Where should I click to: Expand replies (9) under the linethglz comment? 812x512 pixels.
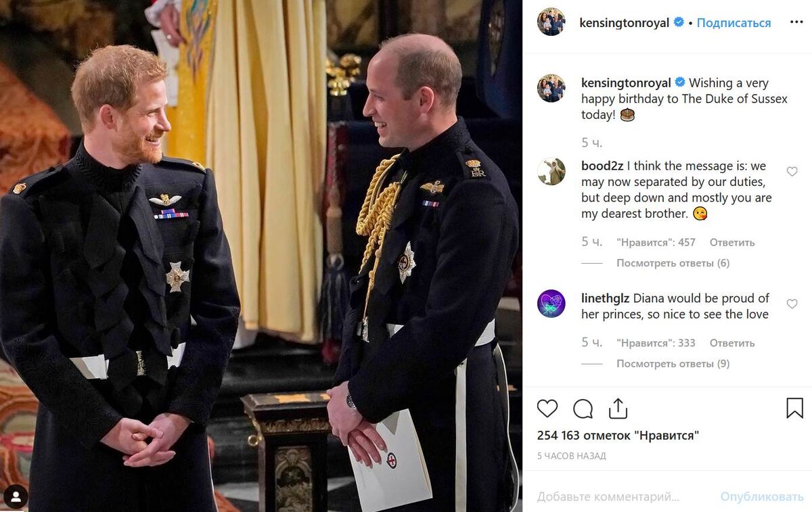(x=673, y=364)
